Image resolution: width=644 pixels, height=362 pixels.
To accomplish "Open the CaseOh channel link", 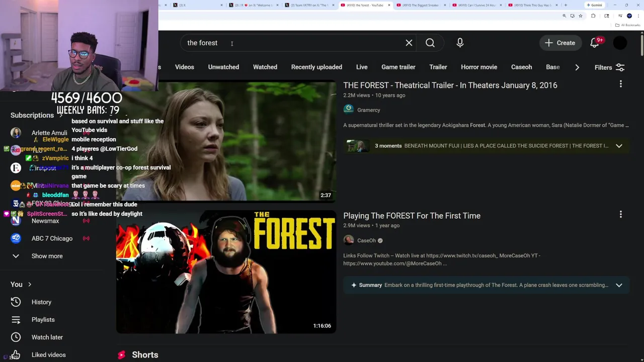I will click(x=366, y=241).
